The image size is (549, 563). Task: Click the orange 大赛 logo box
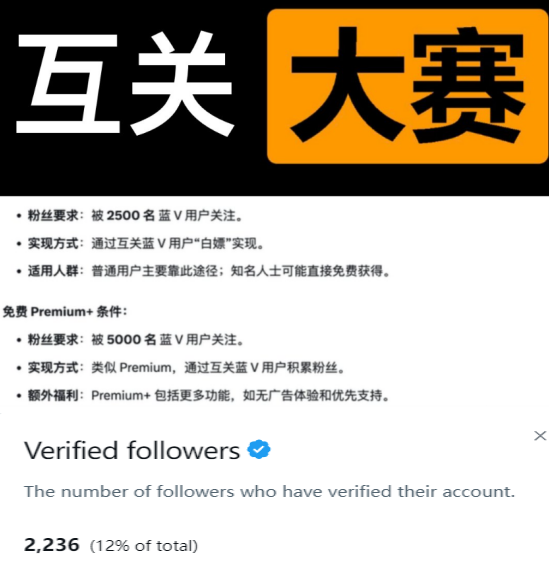pos(408,86)
